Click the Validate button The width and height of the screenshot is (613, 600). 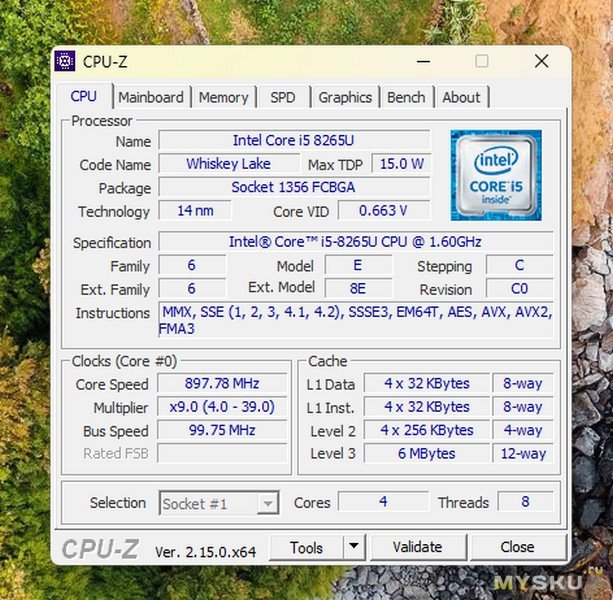pos(418,547)
